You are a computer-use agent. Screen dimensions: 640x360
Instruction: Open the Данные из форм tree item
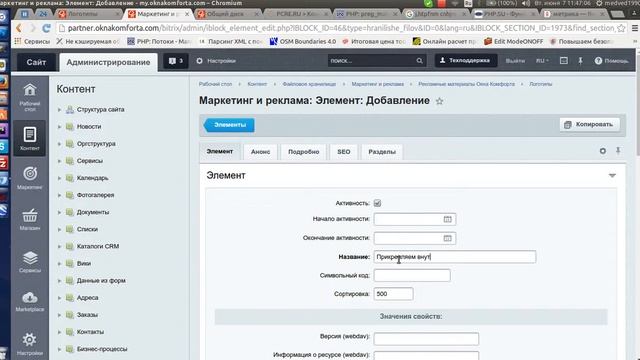[101, 281]
